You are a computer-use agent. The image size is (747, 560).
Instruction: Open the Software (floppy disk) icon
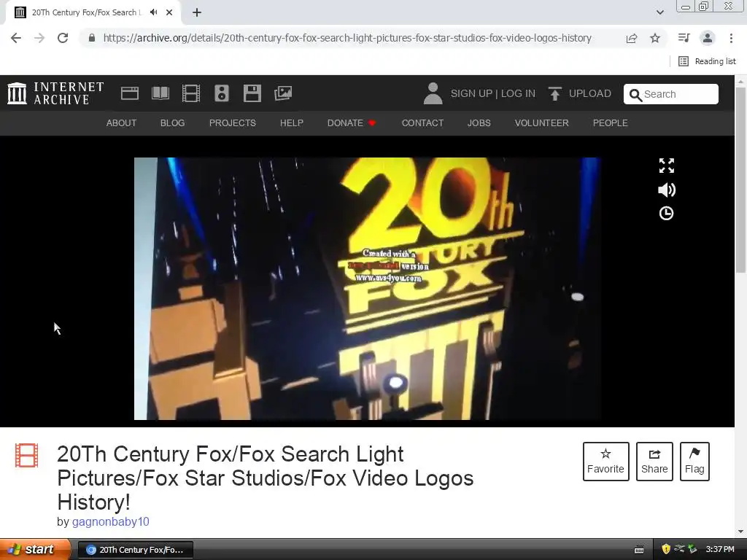pos(252,93)
